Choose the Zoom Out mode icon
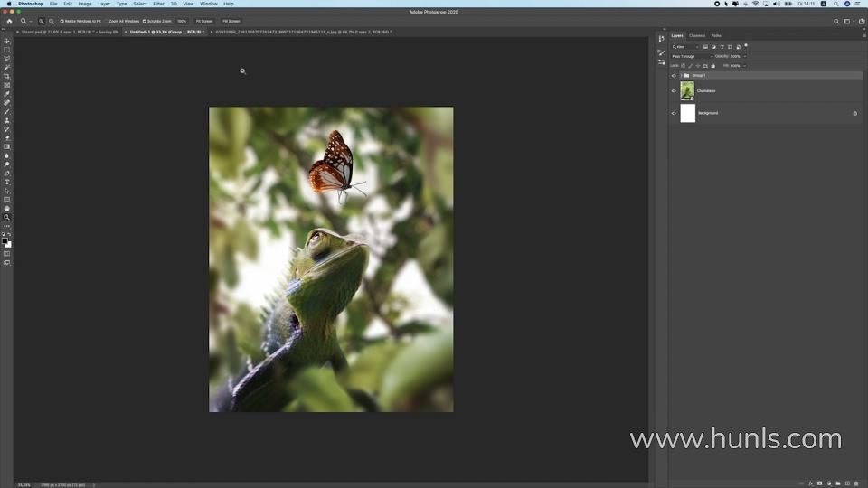 click(52, 21)
